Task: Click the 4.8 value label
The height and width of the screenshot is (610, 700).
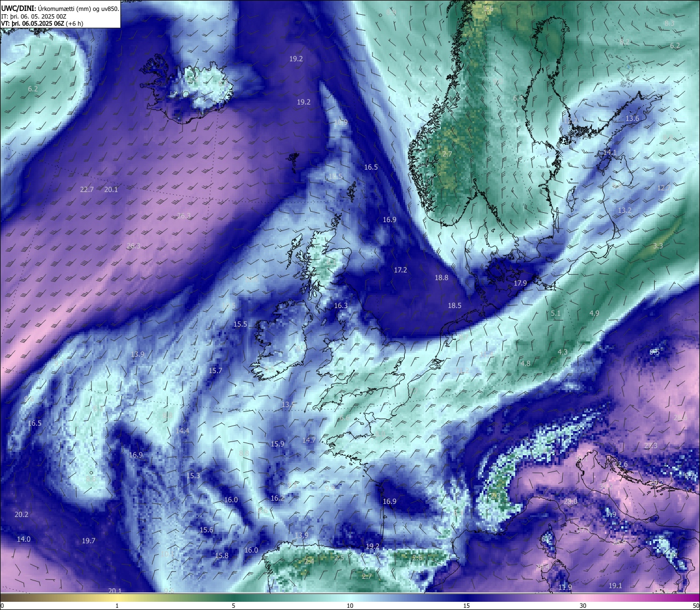Action: pyautogui.click(x=526, y=363)
